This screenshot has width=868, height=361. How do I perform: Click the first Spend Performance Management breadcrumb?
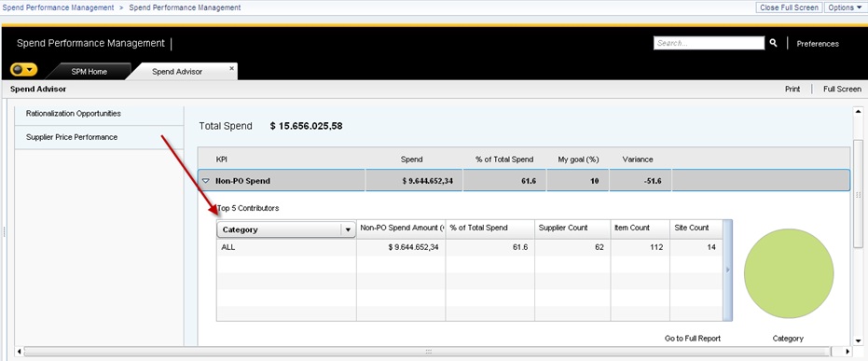pos(58,7)
